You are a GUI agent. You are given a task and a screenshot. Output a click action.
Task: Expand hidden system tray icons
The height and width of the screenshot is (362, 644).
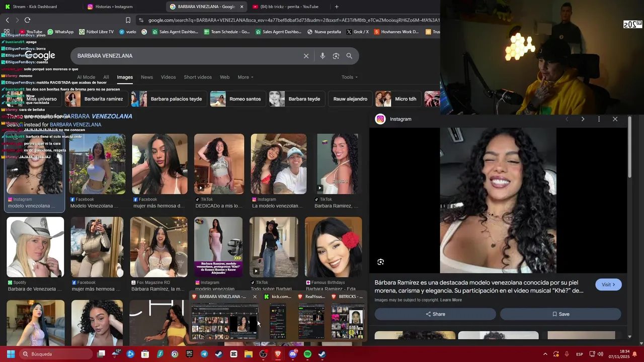tap(545, 354)
